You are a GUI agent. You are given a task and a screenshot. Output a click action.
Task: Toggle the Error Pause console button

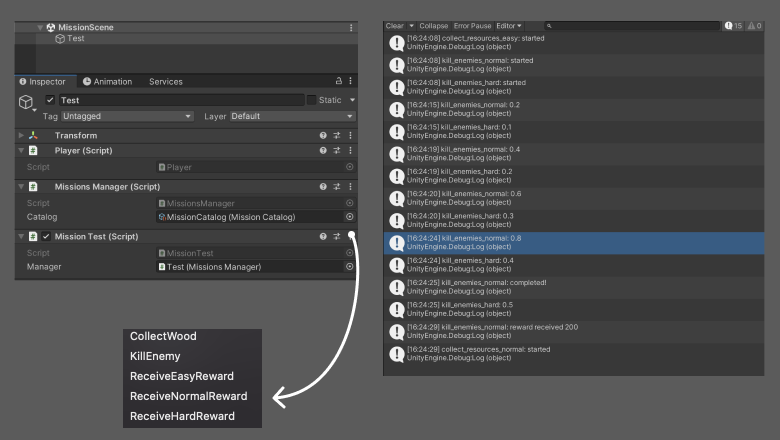click(x=472, y=25)
